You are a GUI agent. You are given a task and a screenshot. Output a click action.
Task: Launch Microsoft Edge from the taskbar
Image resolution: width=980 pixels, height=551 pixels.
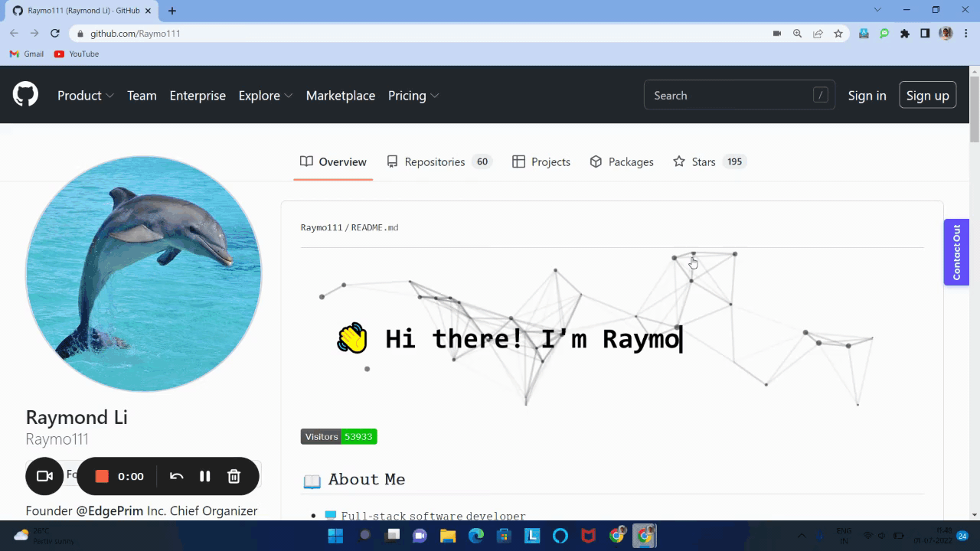pyautogui.click(x=476, y=536)
